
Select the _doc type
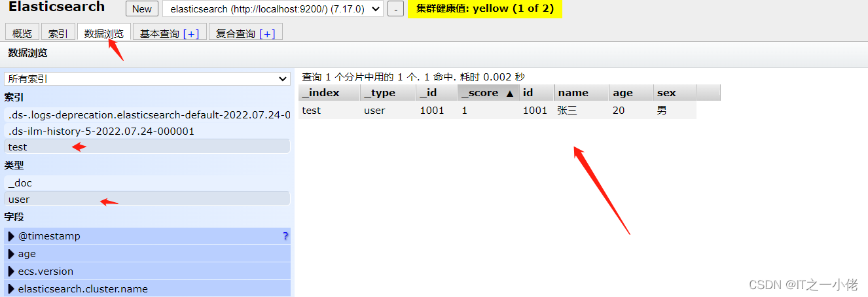click(x=147, y=183)
